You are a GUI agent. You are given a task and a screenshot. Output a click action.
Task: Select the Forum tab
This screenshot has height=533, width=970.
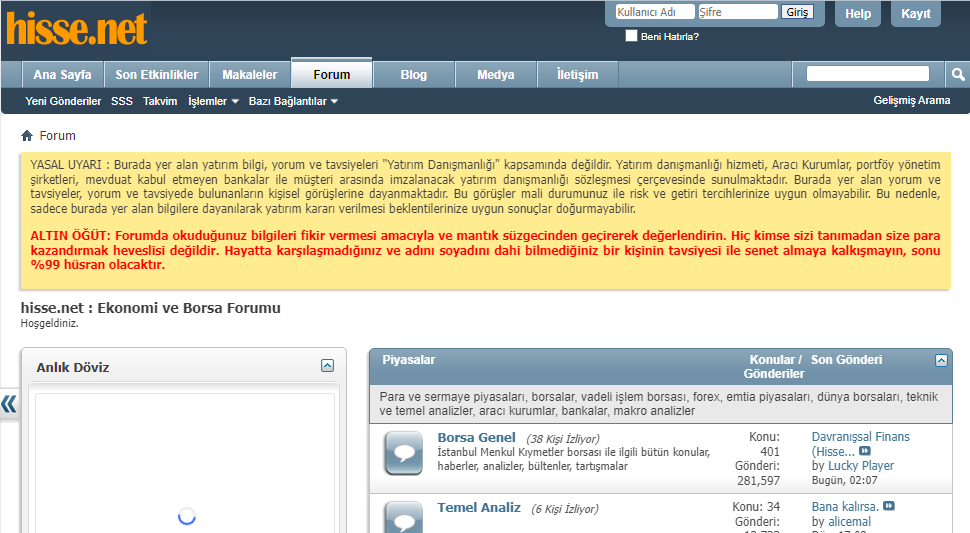[x=332, y=74]
